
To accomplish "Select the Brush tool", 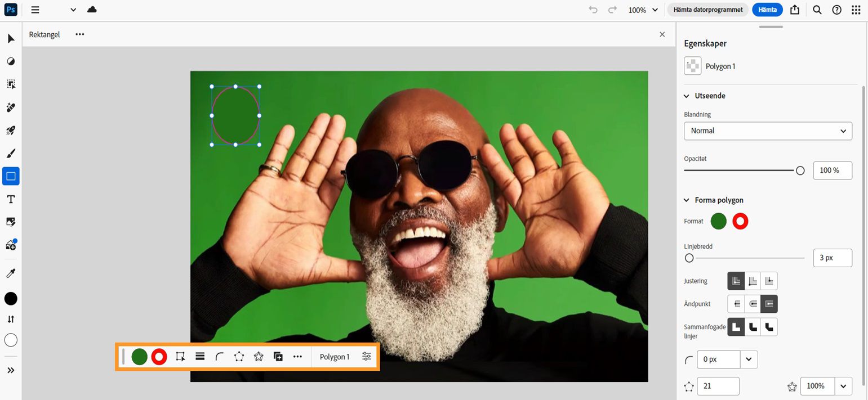I will click(10, 153).
